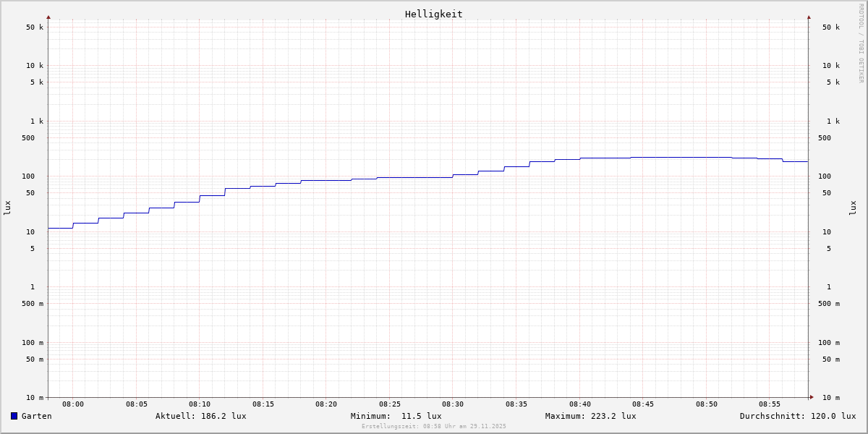This screenshot has width=868, height=434.
Task: Click the Aktuell 186.2 lux value
Action: click(200, 416)
